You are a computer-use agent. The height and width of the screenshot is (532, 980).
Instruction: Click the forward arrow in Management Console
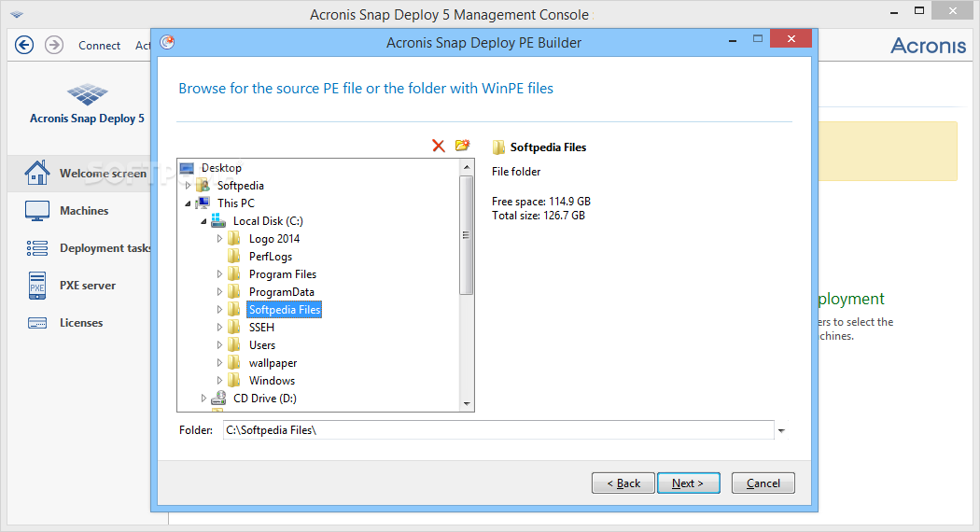[x=54, y=45]
